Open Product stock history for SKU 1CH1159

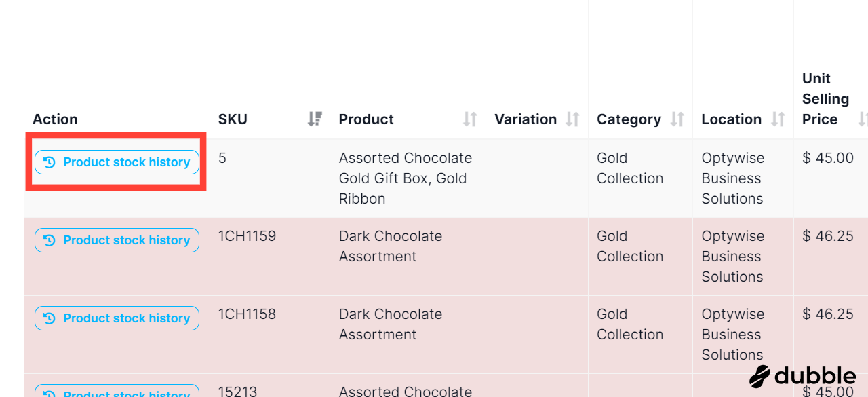click(x=117, y=240)
